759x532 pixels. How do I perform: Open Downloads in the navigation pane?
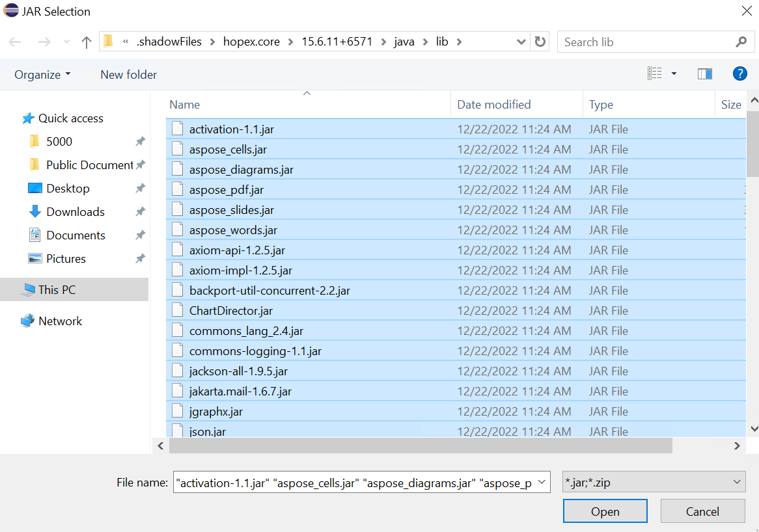(76, 212)
